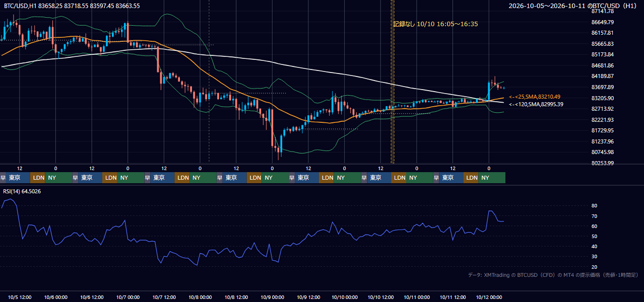Click the 10/11 12:00 time label
Viewport: 644px width, 302px height.
(x=454, y=297)
